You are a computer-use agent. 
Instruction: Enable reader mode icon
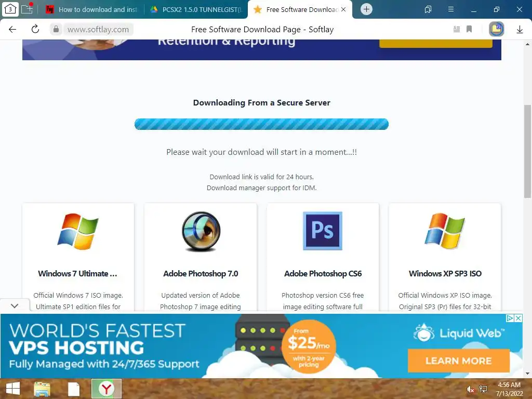[x=457, y=29]
